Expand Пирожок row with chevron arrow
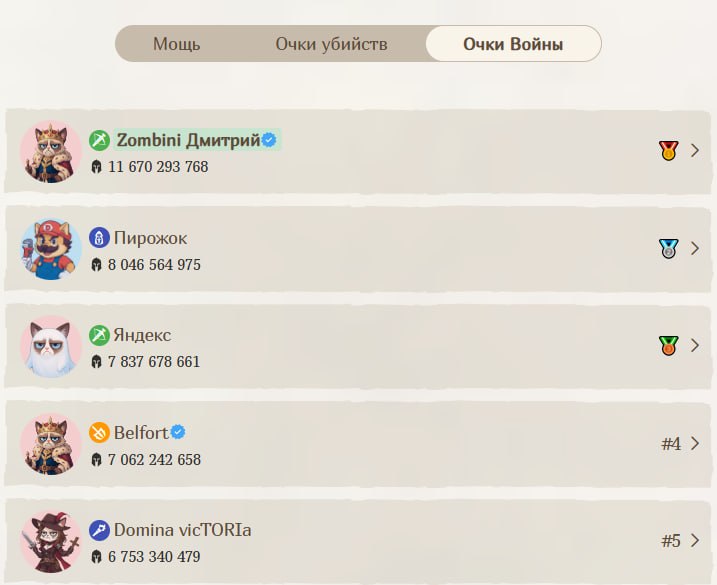This screenshot has height=585, width=717. click(695, 249)
